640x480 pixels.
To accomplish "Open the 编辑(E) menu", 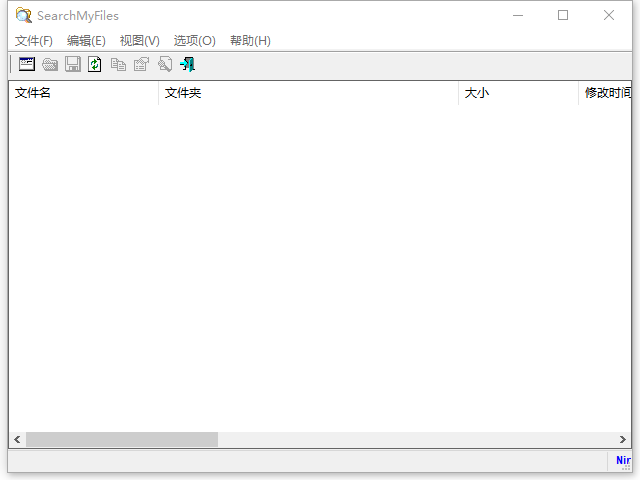I will click(x=86, y=41).
